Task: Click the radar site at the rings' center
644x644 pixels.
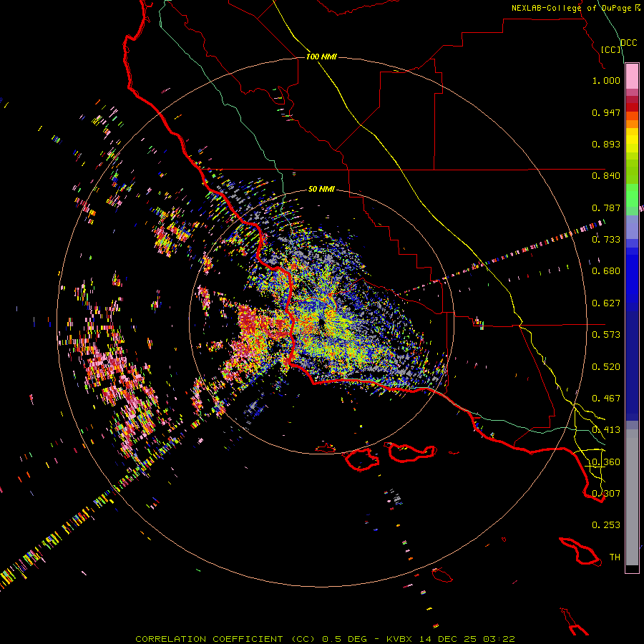Action: [x=321, y=323]
